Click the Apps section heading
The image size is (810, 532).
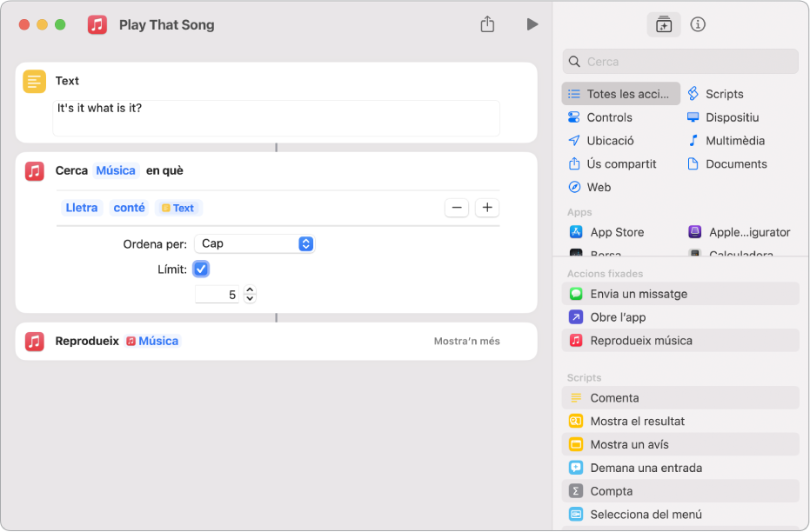[579, 212]
